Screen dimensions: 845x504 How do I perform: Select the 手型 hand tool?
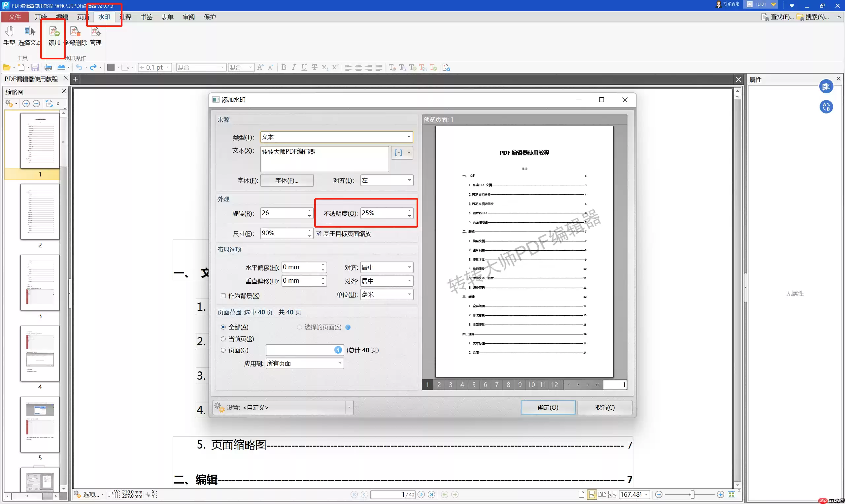coord(9,36)
